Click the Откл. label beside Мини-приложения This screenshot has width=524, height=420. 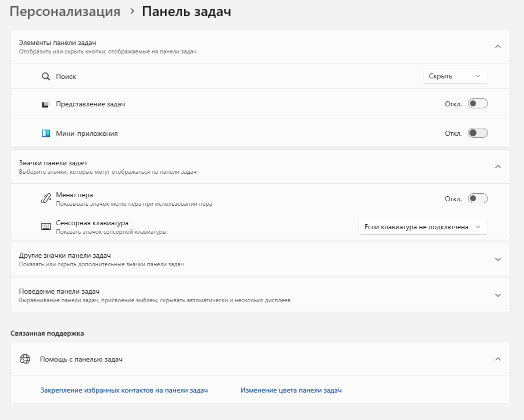(x=453, y=133)
